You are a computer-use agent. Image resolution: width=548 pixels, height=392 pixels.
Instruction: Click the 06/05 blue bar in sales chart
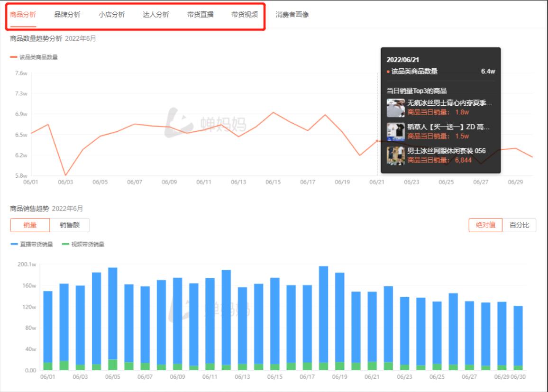coord(112,313)
